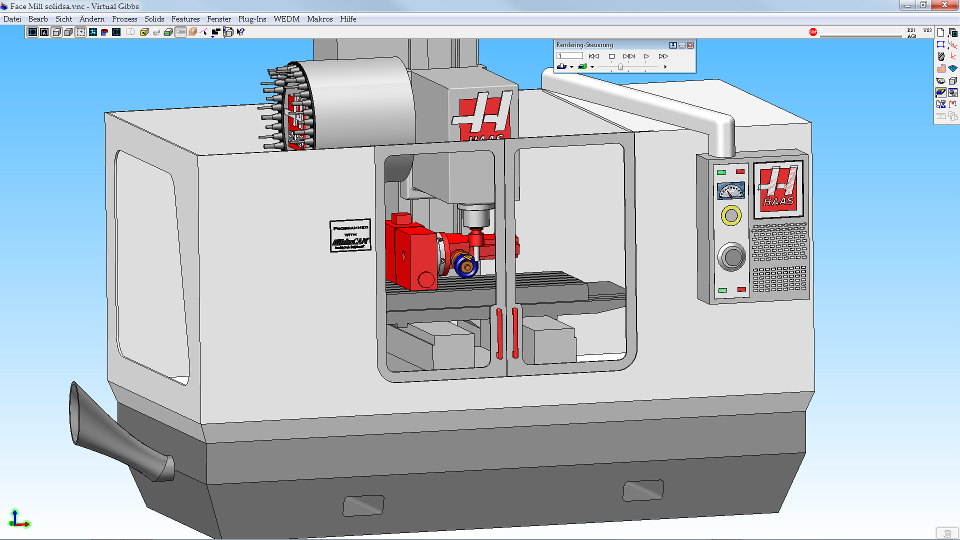This screenshot has height=540, width=960.
Task: Click the orange cube toolbar icon
Action: (193, 32)
